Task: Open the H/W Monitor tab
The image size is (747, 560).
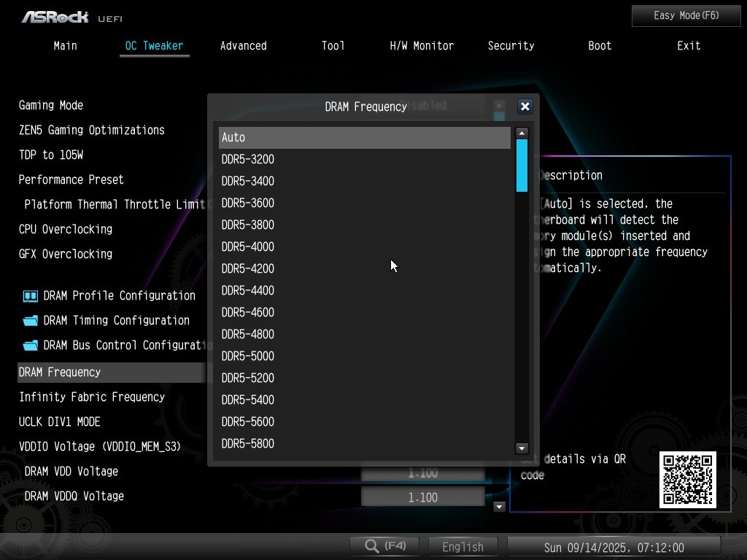Action: 422,46
